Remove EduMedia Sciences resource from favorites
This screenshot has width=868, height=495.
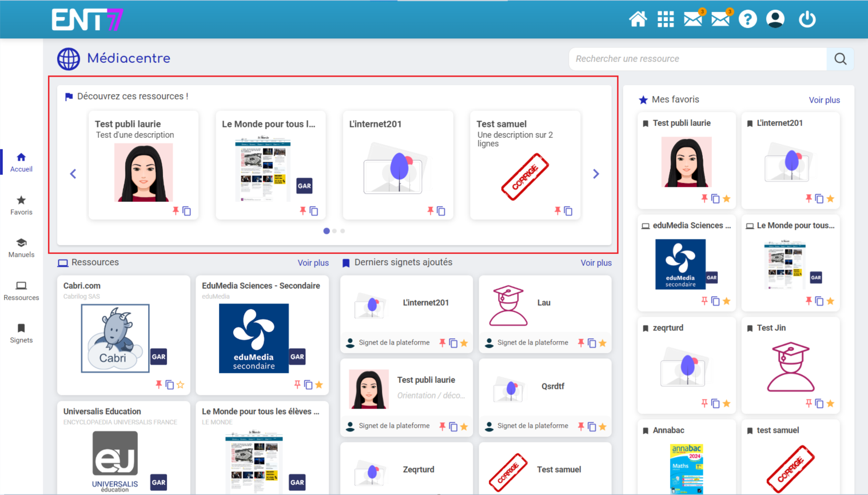pyautogui.click(x=319, y=385)
